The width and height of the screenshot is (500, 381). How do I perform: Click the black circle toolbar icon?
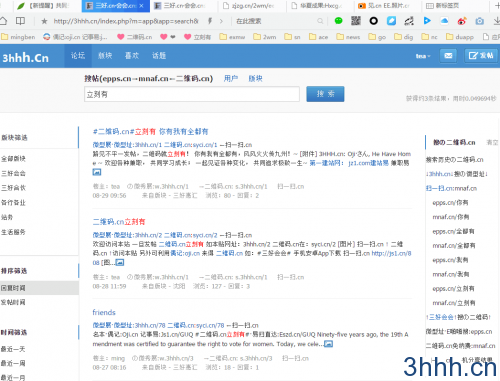click(374, 21)
